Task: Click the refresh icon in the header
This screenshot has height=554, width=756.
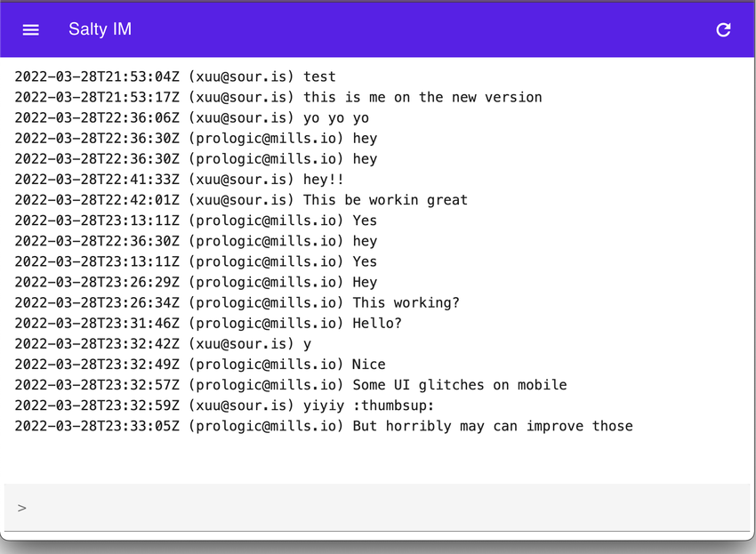Action: 723,30
